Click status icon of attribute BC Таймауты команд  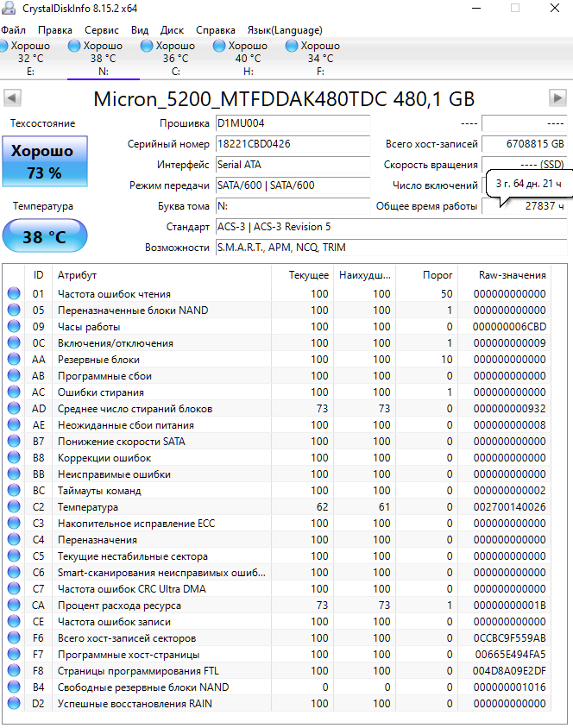(x=14, y=490)
